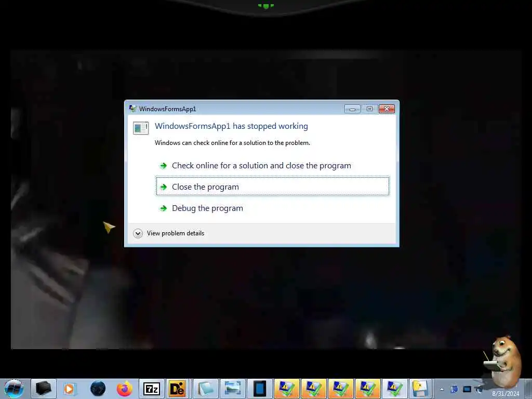Show hidden system tray icons arrow
Screen dimensions: 532x399
pyautogui.click(x=442, y=390)
